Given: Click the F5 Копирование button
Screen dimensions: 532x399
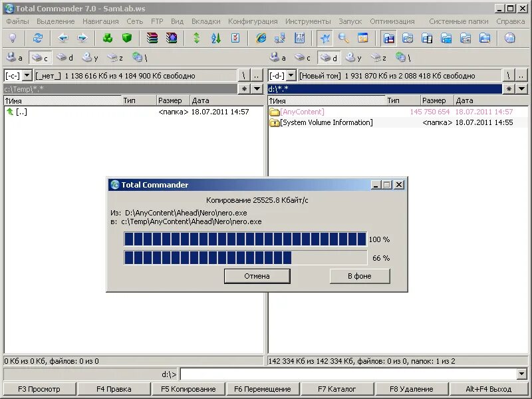Looking at the screenshot, I should 188,389.
